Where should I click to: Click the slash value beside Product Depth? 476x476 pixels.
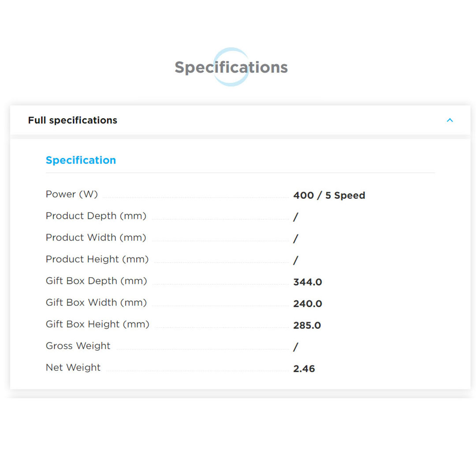click(x=296, y=217)
